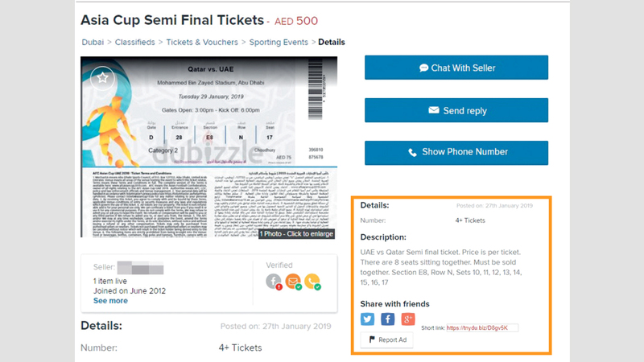
Task: Click the Asia Cup Semi Final Tickets title
Action: [171, 19]
